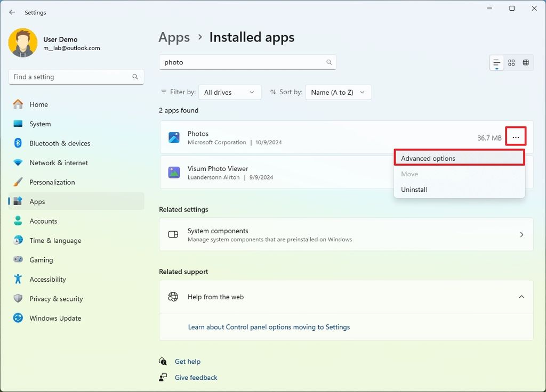Click the Give feedback link
Viewport: 546px width, 392px height.
[x=196, y=377]
